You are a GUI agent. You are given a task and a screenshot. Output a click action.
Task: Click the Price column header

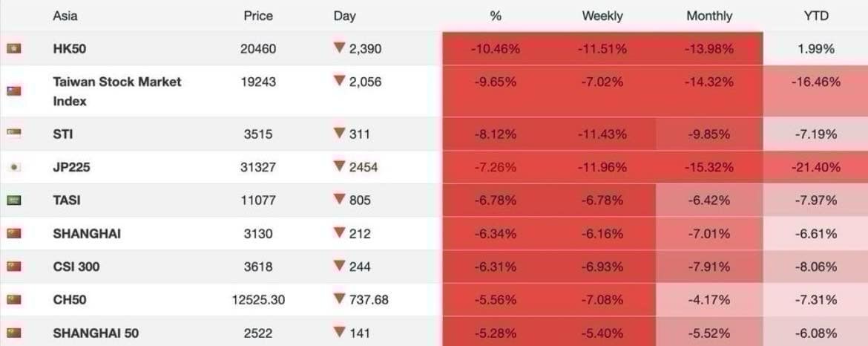[x=258, y=16]
